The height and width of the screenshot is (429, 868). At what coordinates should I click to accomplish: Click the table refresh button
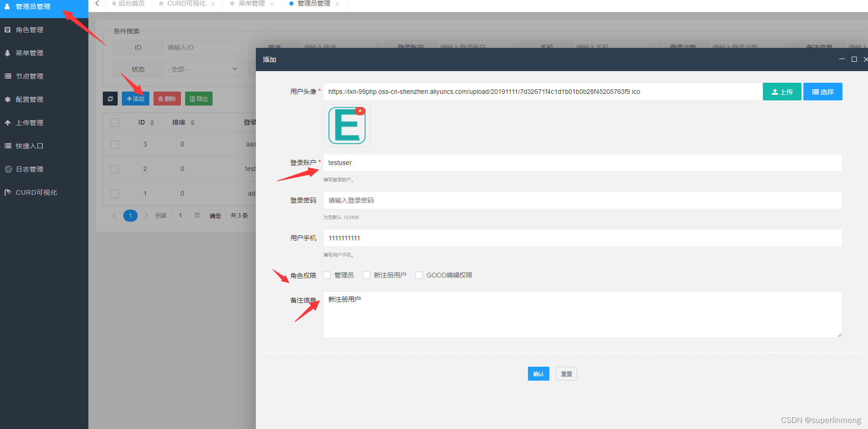110,99
